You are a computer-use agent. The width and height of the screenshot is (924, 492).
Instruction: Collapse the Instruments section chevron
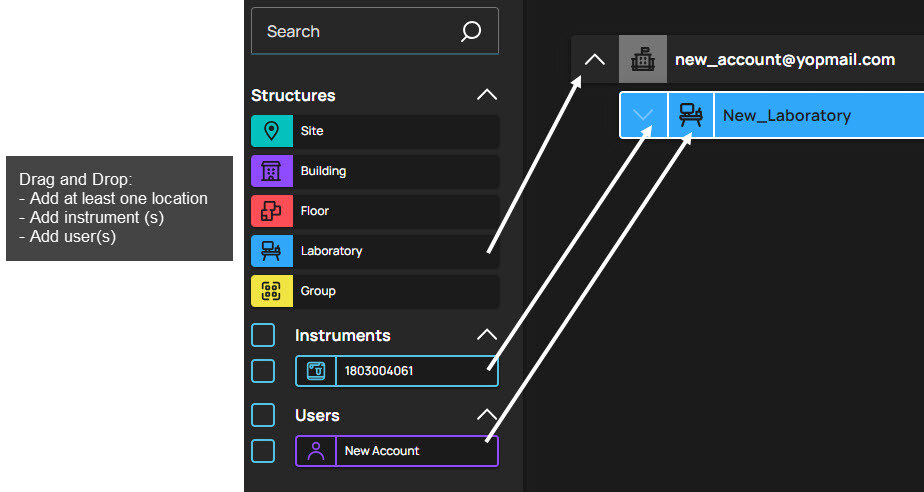[486, 335]
